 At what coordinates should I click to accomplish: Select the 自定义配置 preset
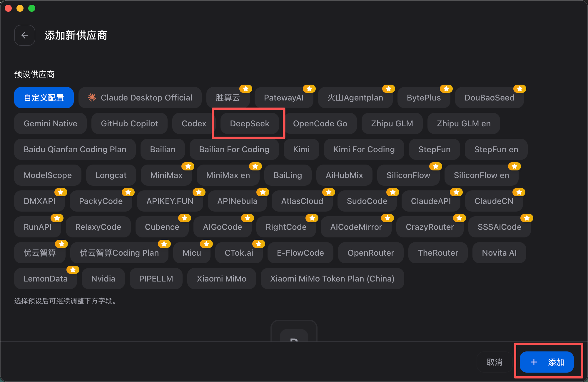[44, 98]
